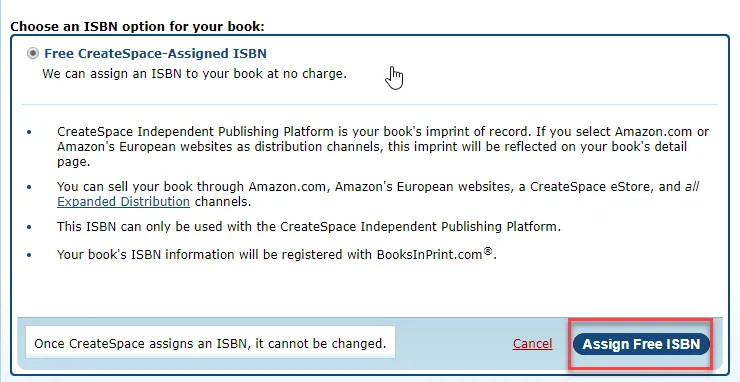
Task: Click the divider line below the ISBN option
Action: (369, 104)
